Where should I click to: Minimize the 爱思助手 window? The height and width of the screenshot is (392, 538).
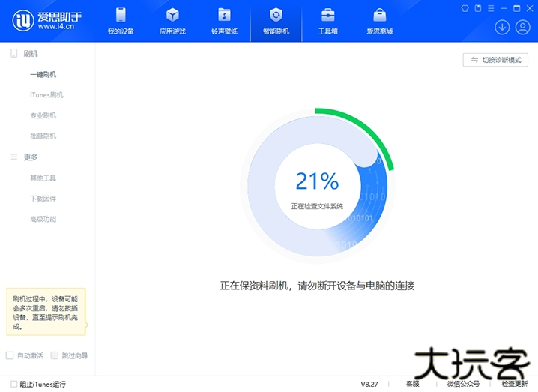(504, 8)
